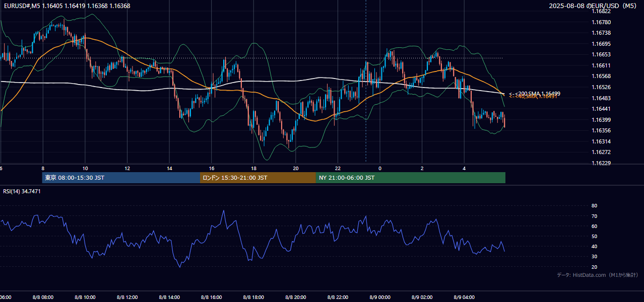Screen dimensions: 644x302
Task: Click price axis label 1.16314
Action: tap(601, 141)
